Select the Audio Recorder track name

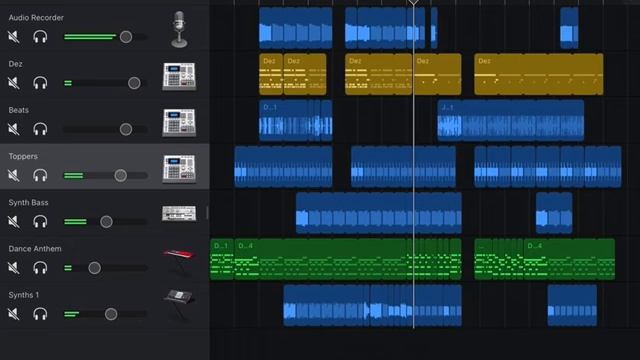point(36,18)
